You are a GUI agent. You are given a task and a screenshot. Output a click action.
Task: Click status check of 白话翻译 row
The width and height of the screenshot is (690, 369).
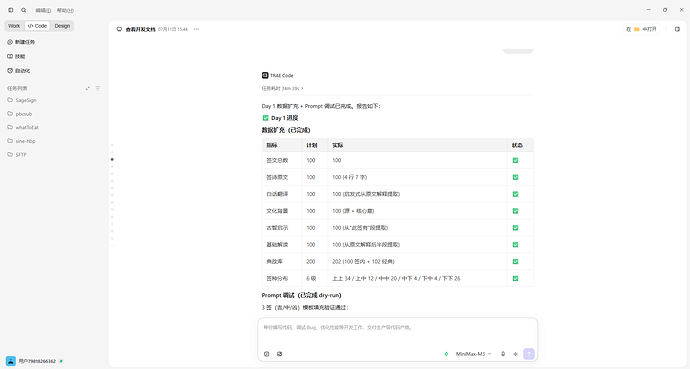click(515, 194)
